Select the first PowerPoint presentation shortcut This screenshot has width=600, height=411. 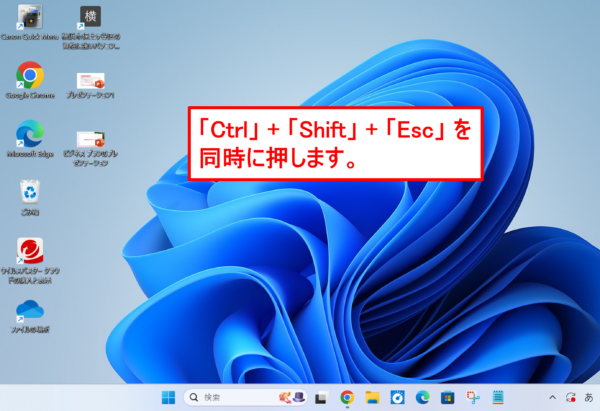[91, 80]
